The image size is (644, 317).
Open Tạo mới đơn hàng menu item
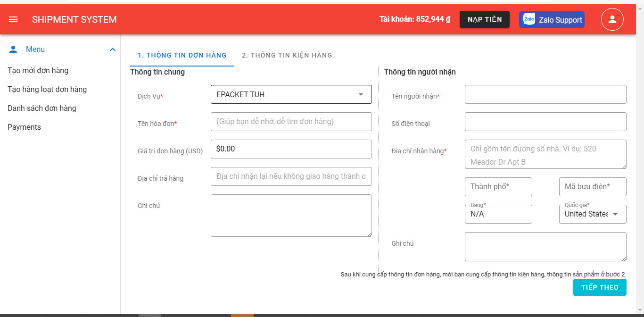point(38,71)
